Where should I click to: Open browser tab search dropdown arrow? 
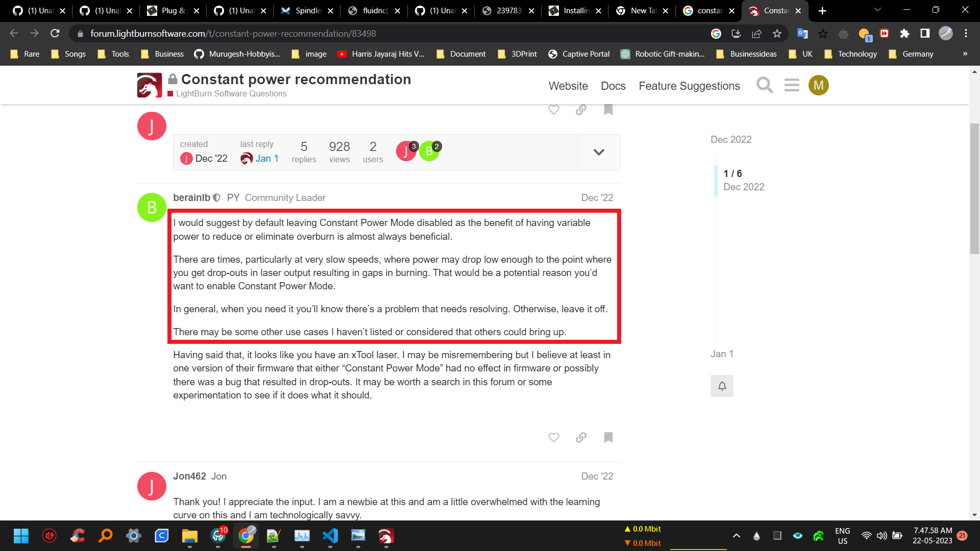tap(877, 10)
